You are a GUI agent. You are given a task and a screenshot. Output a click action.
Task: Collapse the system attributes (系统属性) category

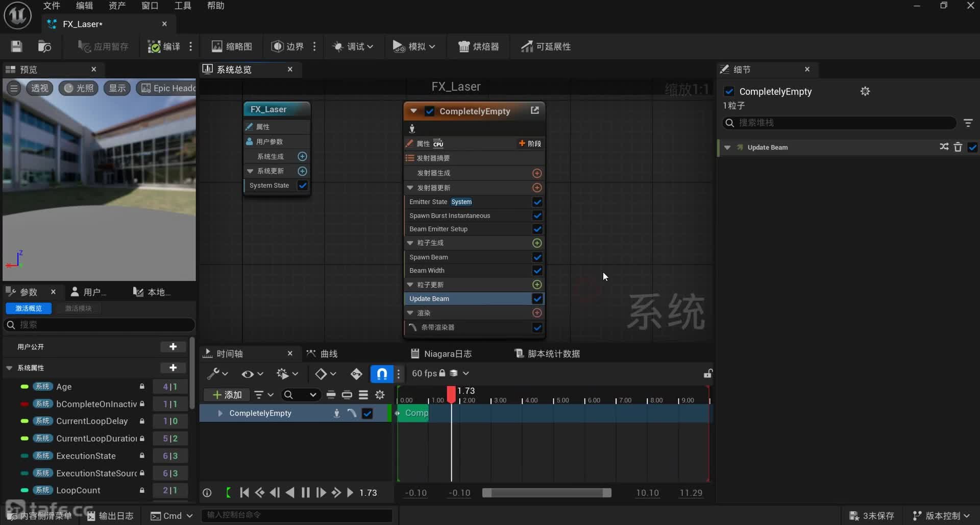click(9, 368)
